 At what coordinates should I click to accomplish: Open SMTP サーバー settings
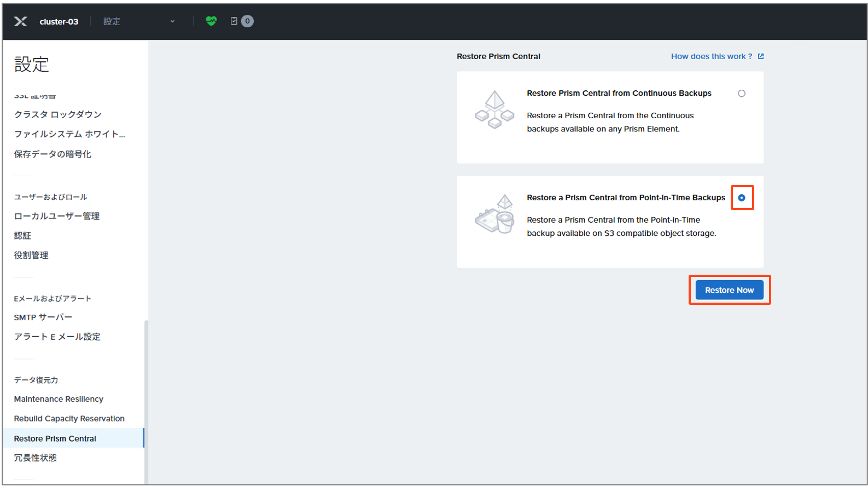tap(43, 317)
